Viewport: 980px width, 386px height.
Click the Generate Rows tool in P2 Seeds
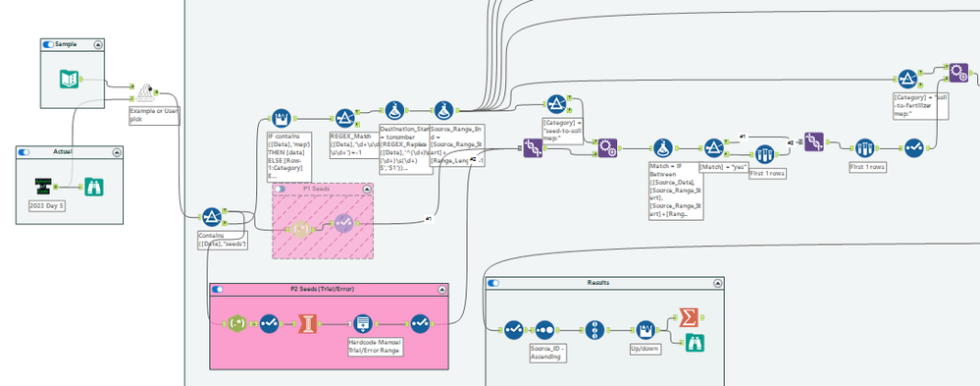click(307, 323)
